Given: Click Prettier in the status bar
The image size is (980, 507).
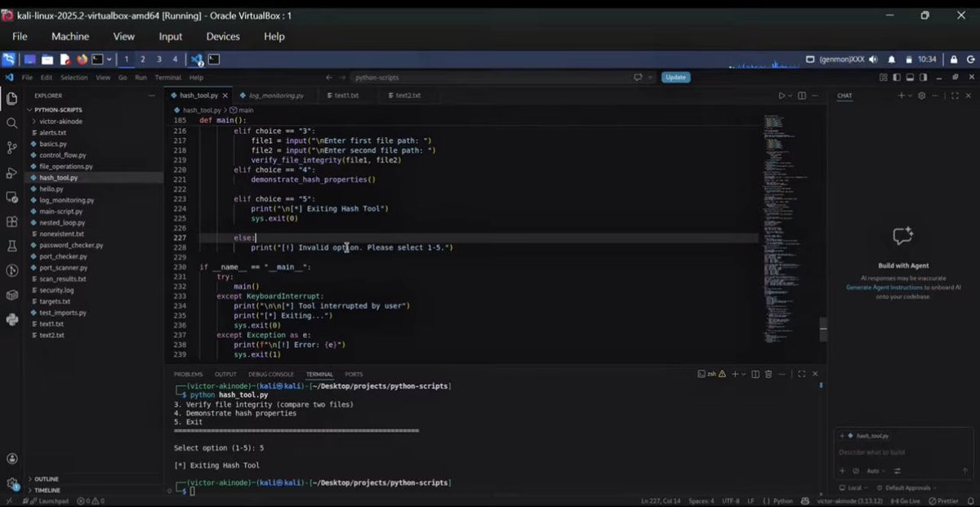Looking at the screenshot, I should (x=945, y=500).
